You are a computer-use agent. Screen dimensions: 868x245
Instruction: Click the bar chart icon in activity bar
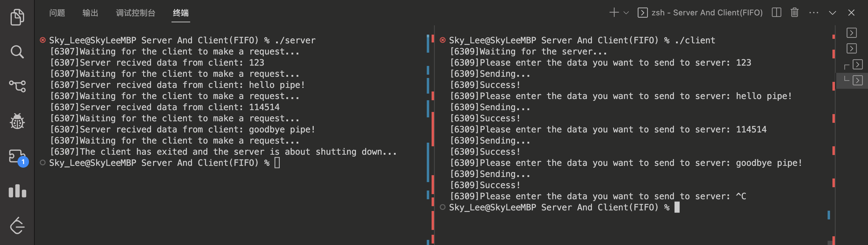(x=17, y=191)
